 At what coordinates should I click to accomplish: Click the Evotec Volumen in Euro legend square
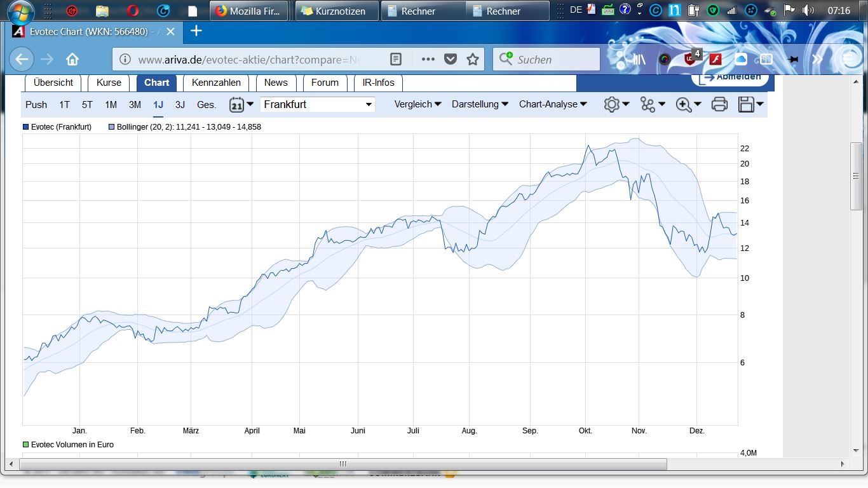(x=25, y=445)
